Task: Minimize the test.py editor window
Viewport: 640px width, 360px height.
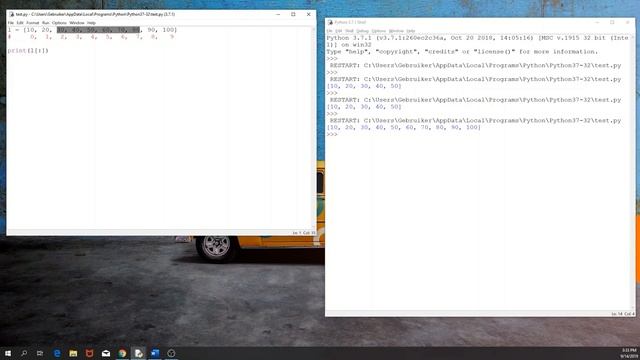Action: point(278,14)
